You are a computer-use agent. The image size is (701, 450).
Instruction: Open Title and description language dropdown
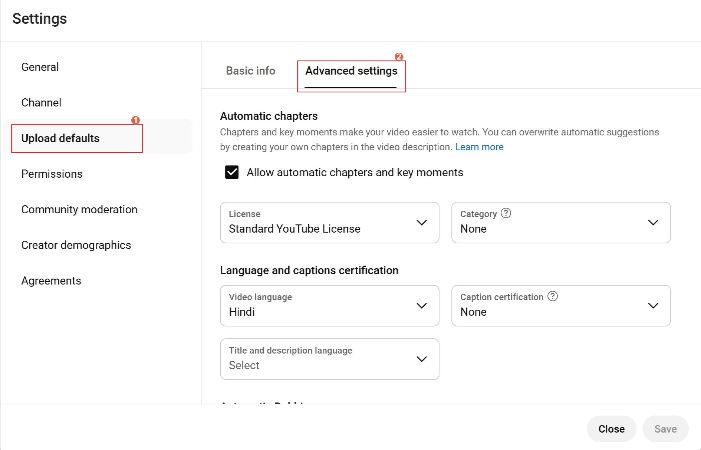click(x=329, y=359)
